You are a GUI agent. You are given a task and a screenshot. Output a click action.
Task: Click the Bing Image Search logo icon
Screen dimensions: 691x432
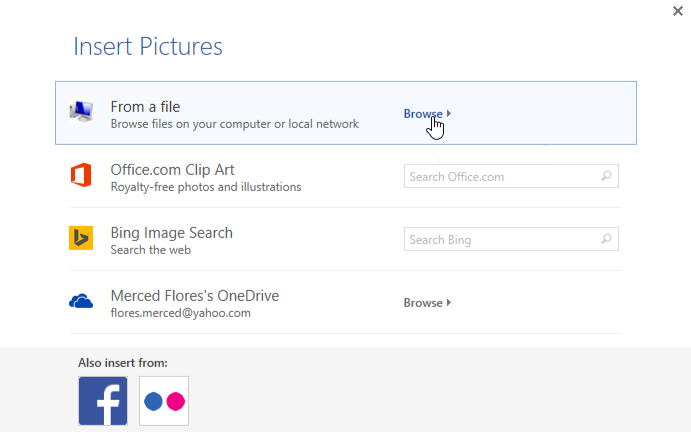pyautogui.click(x=81, y=239)
